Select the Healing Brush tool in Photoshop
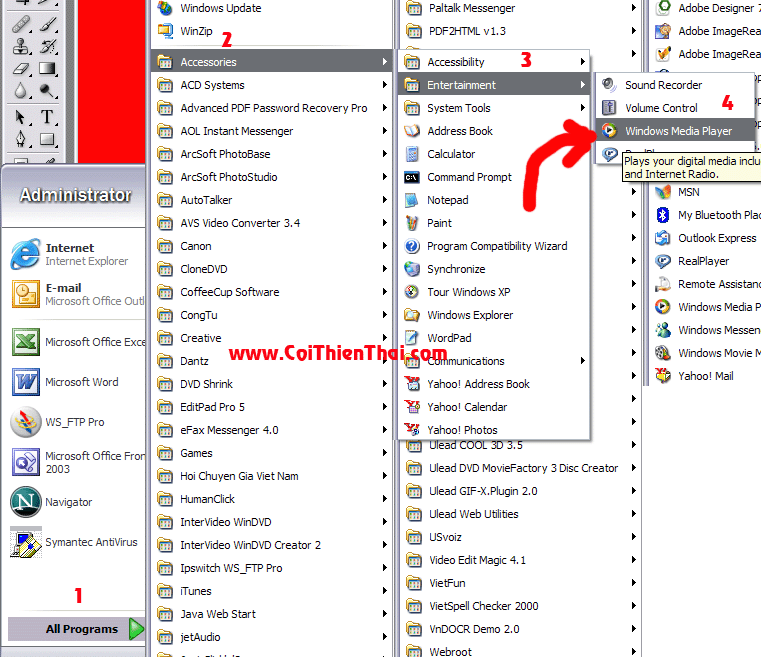This screenshot has width=761, height=657. coord(21,24)
